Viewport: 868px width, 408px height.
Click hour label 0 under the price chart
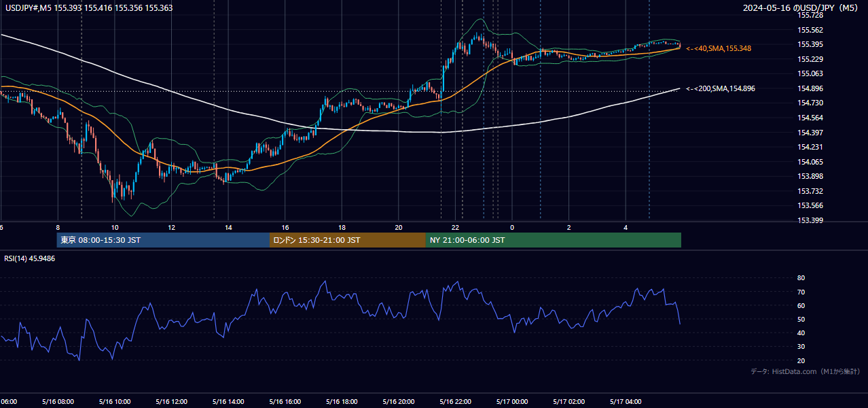click(512, 227)
